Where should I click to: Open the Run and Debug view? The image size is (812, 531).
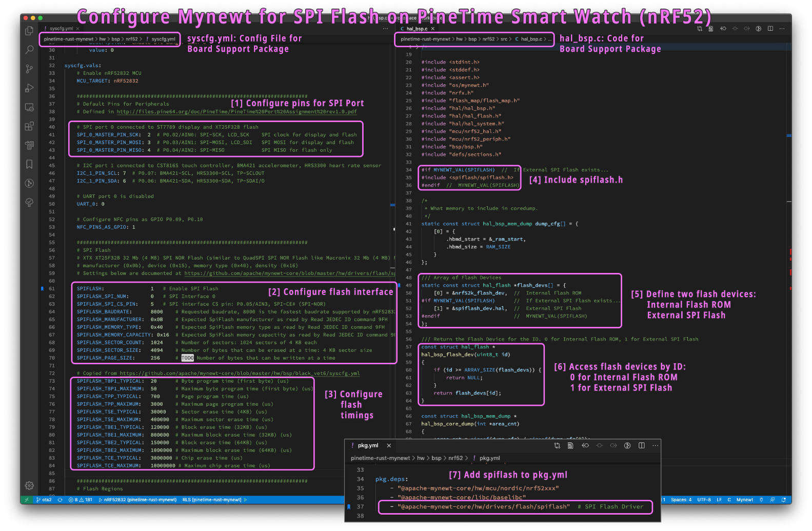click(29, 88)
